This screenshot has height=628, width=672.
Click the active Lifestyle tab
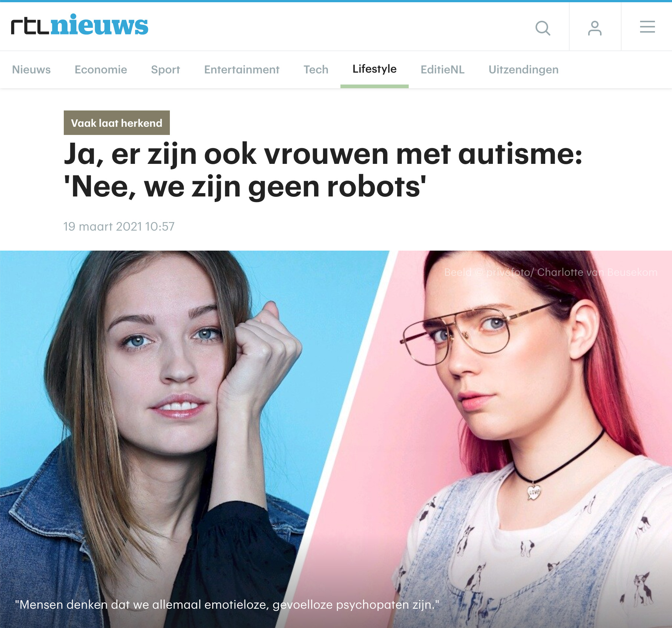(375, 69)
